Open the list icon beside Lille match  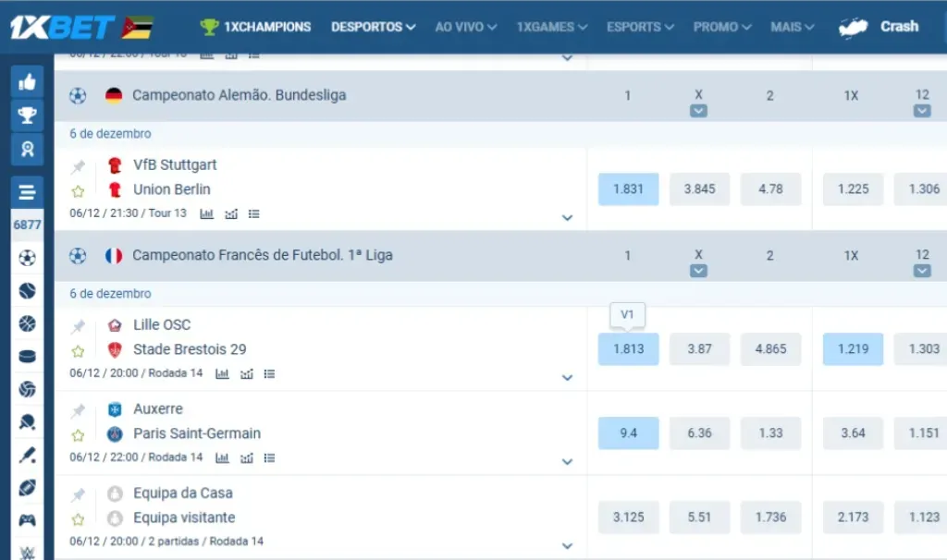tap(269, 373)
